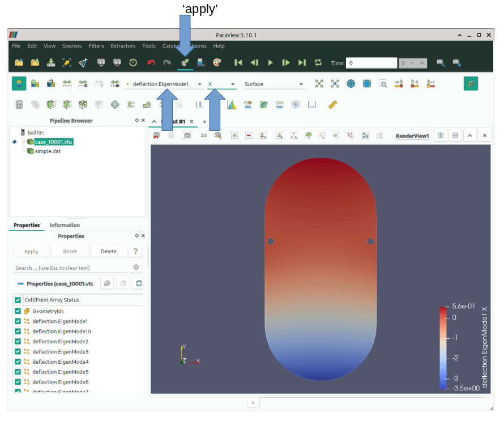Toggle the 2D interaction mode button
Viewport: 504px width, 421px height.
point(203,135)
